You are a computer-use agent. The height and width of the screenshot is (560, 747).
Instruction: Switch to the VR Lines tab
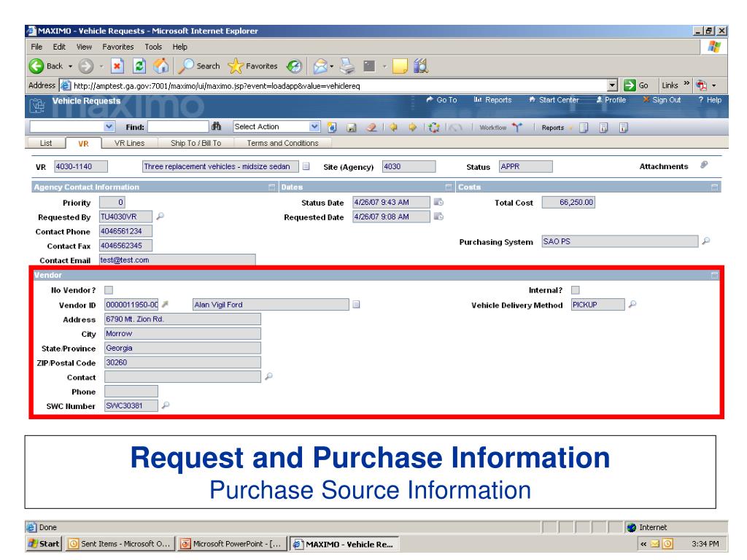pyautogui.click(x=130, y=143)
